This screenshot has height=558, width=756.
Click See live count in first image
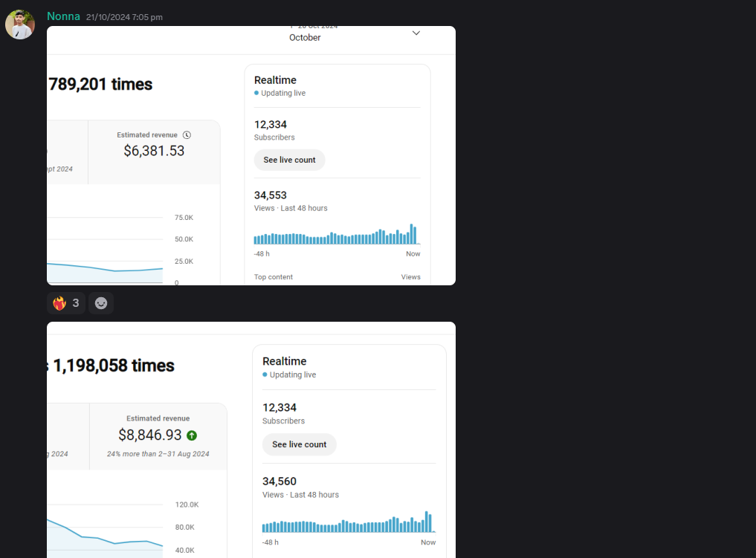[x=289, y=160]
